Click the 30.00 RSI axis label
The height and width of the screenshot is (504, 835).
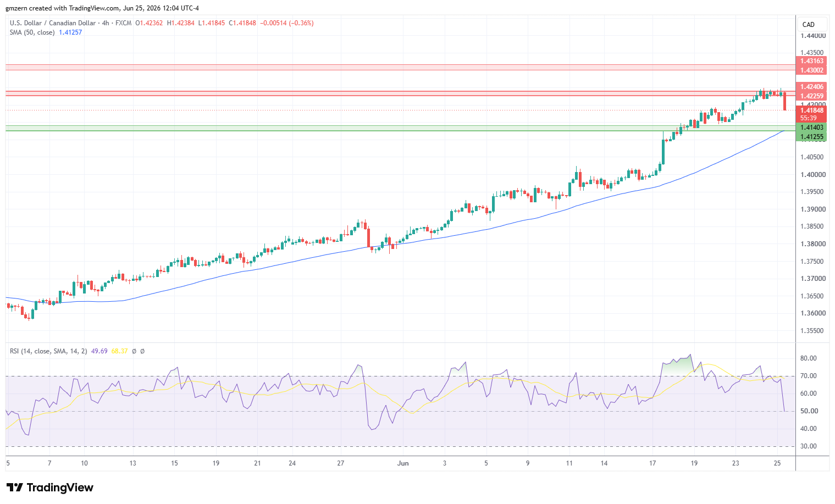(x=809, y=446)
